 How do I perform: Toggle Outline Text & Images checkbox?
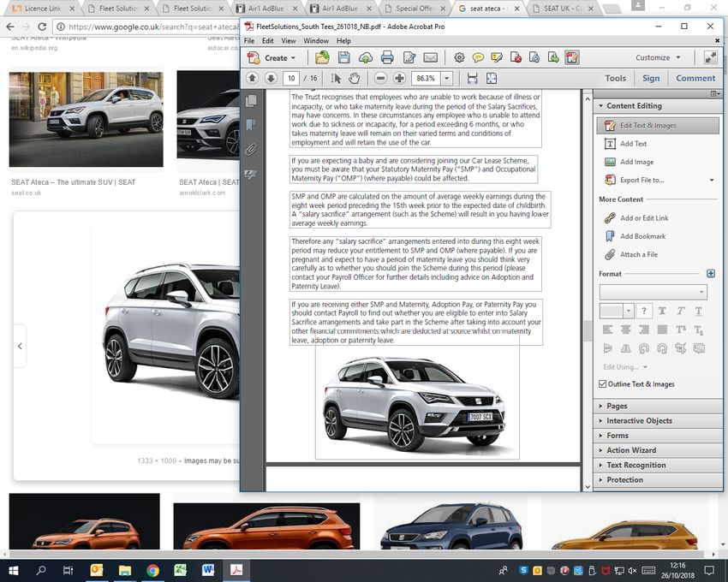click(603, 383)
